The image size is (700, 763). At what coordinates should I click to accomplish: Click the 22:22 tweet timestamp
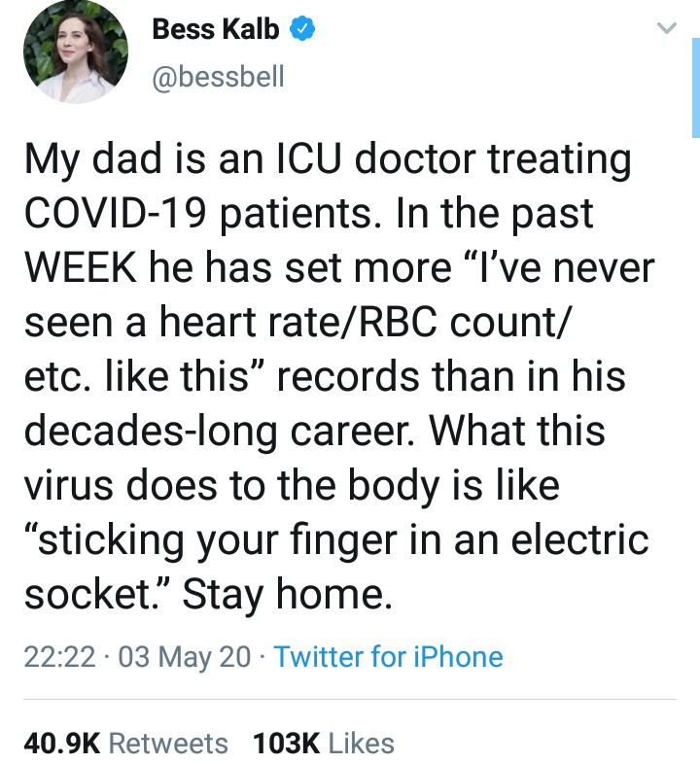click(x=59, y=657)
